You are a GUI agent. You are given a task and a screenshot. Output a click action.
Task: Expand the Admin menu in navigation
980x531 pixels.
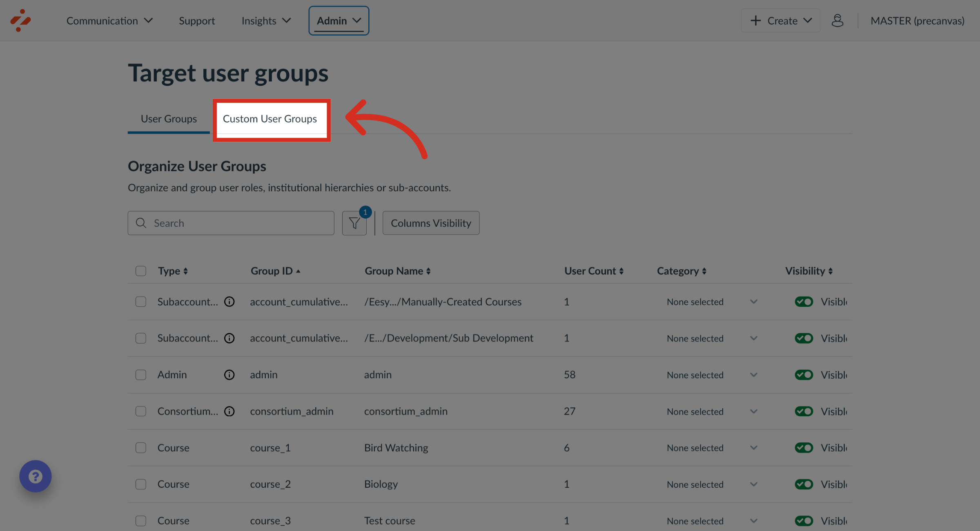[338, 20]
